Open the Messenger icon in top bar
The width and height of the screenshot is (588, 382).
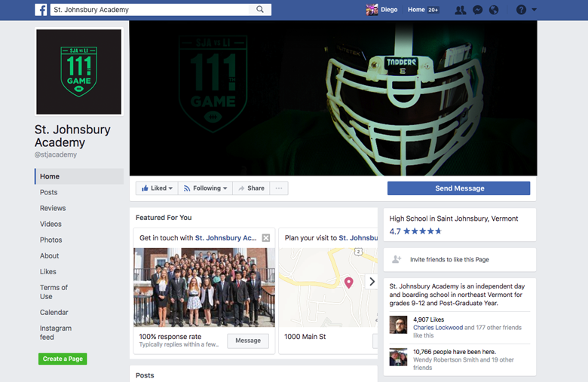coord(477,10)
